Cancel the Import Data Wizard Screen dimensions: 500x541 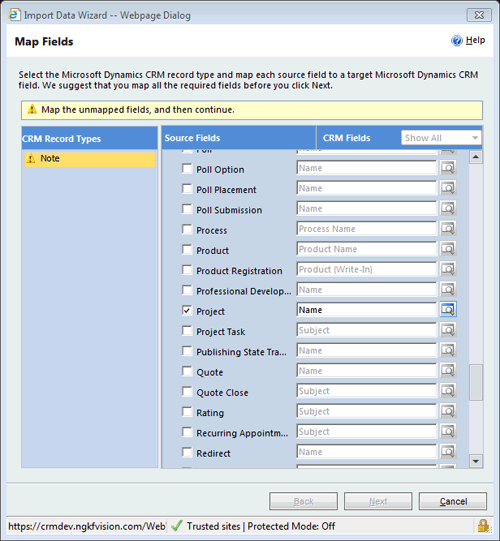click(x=453, y=501)
